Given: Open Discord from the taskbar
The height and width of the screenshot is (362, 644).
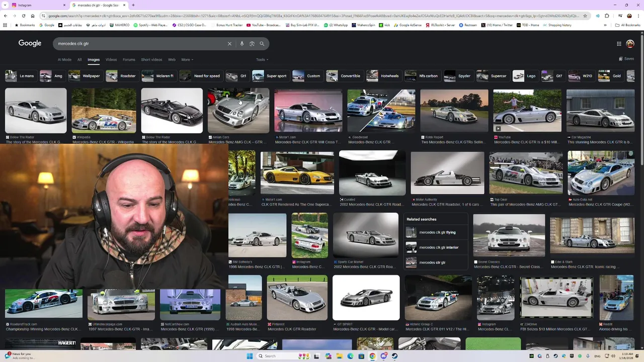Looking at the screenshot, I should coord(383,356).
